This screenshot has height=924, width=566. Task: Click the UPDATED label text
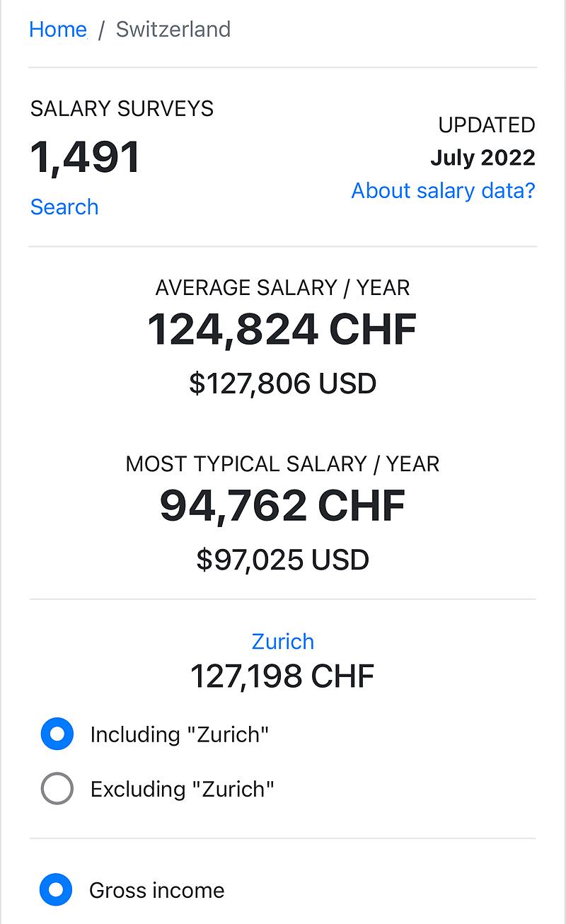(x=487, y=125)
